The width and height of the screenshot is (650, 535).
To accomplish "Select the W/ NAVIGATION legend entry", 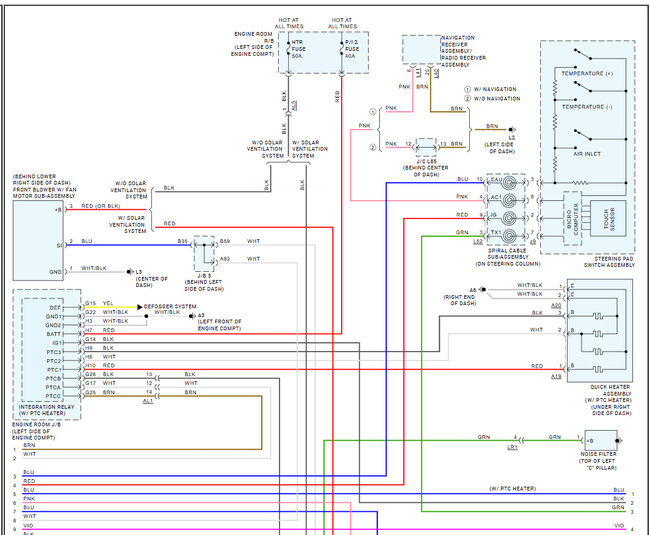I will click(x=490, y=89).
